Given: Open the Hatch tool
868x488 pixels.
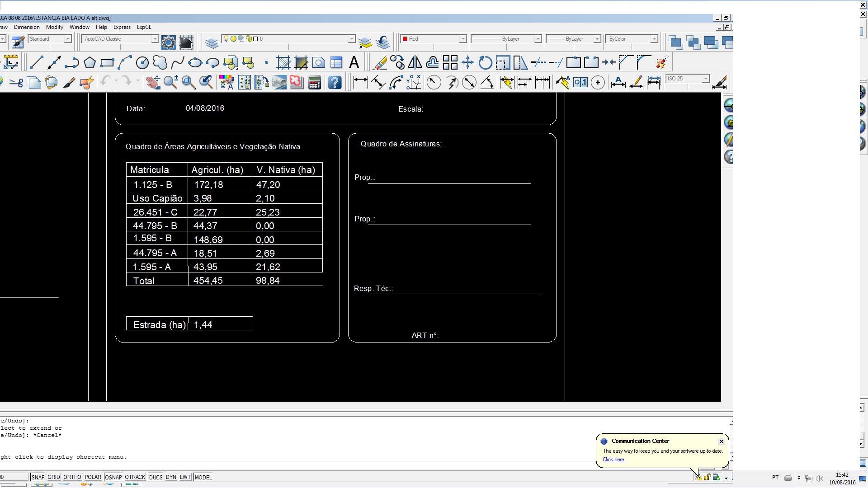Looking at the screenshot, I should tap(283, 63).
